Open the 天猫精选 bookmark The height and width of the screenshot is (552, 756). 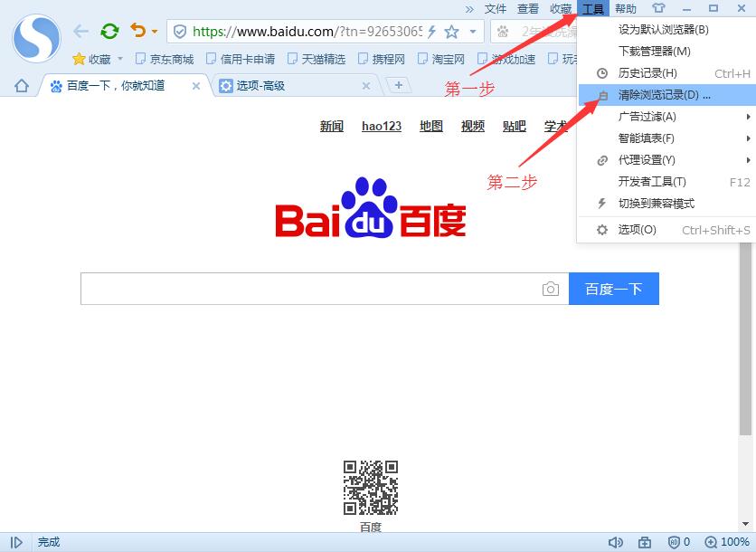tap(317, 60)
